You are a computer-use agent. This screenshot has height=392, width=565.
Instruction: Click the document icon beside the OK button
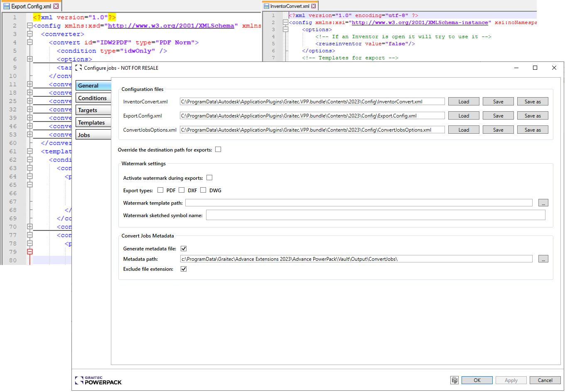[454, 380]
